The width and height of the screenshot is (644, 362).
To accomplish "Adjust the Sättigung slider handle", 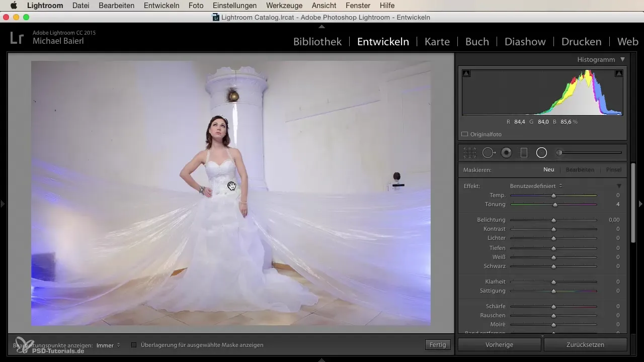I will [553, 291].
